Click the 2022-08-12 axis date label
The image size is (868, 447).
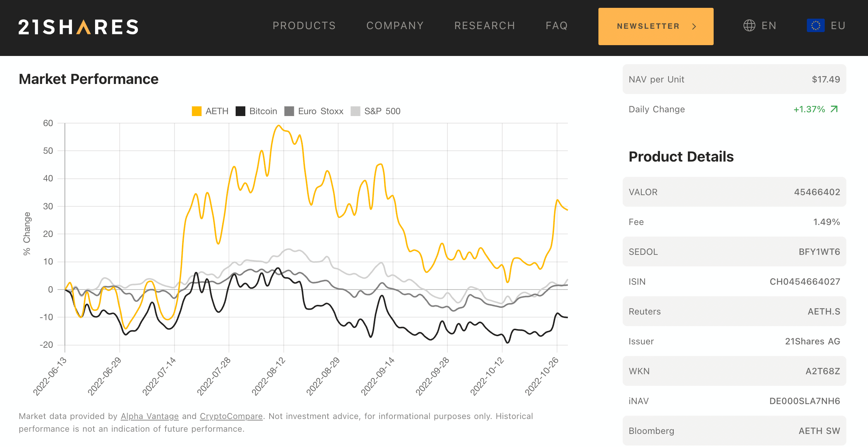point(268,376)
